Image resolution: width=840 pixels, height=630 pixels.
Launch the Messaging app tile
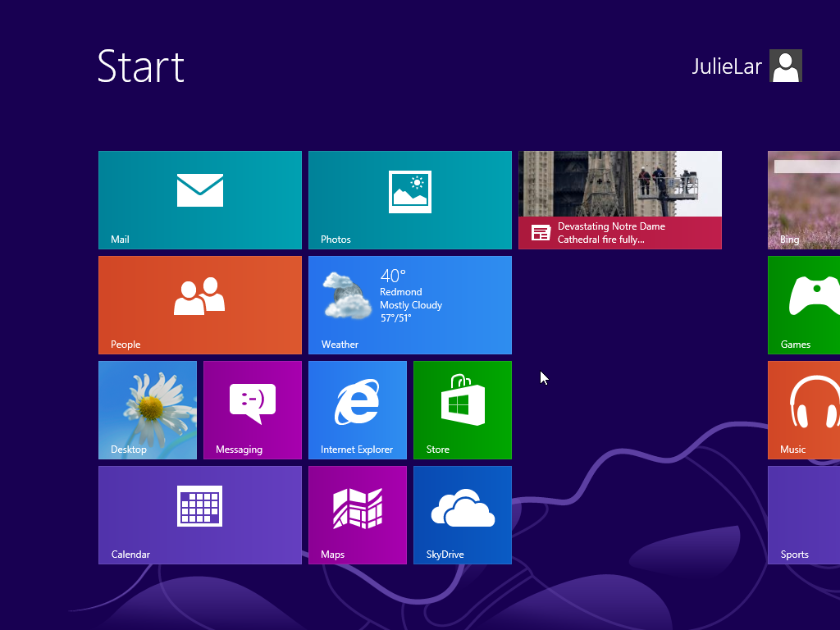(253, 410)
